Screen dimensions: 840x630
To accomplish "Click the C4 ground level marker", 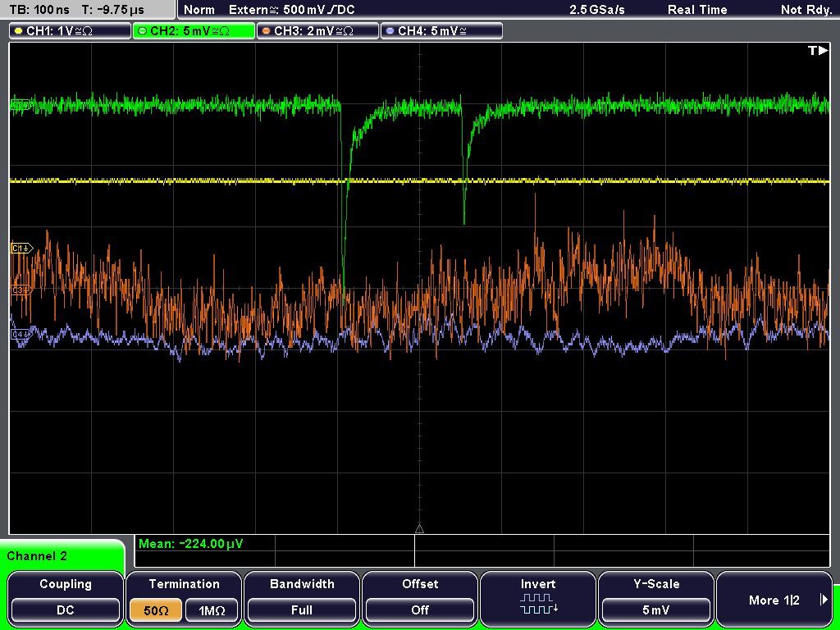I will click(21, 335).
